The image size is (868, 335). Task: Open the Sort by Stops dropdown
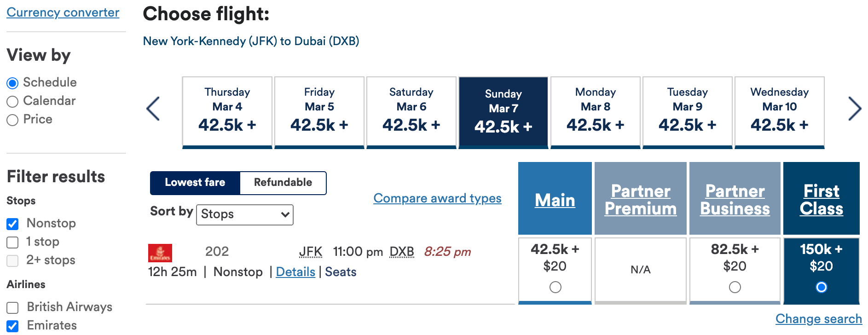(x=245, y=214)
